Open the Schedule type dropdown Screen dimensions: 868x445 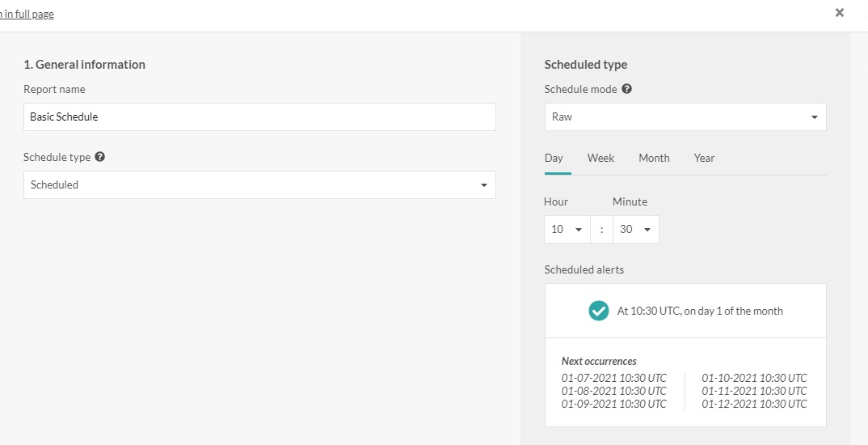point(259,184)
